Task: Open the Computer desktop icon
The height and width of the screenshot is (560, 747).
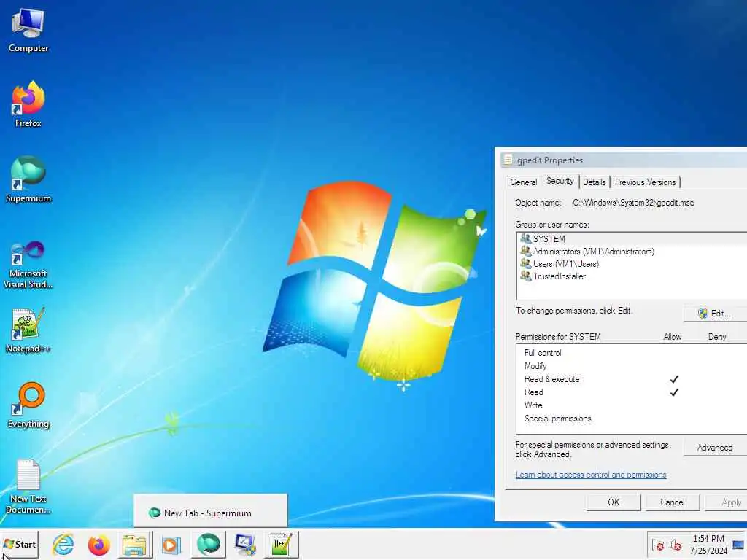Action: click(28, 31)
